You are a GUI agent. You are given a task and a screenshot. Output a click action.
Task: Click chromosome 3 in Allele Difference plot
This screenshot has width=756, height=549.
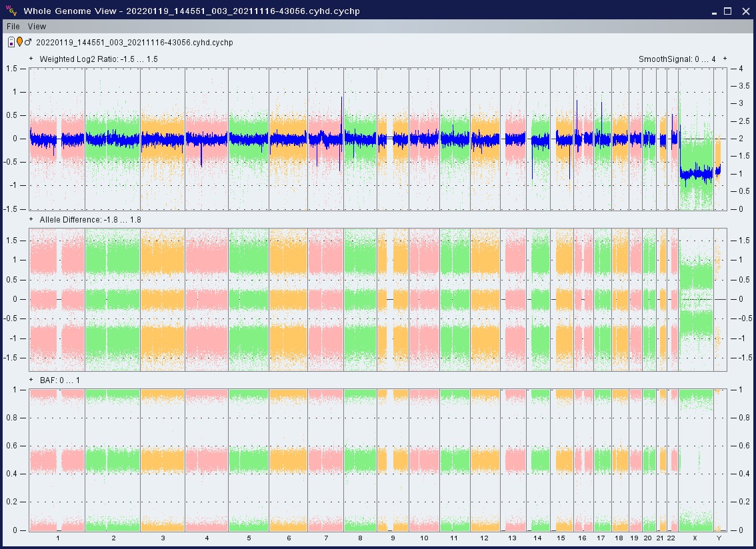pyautogui.click(x=163, y=299)
